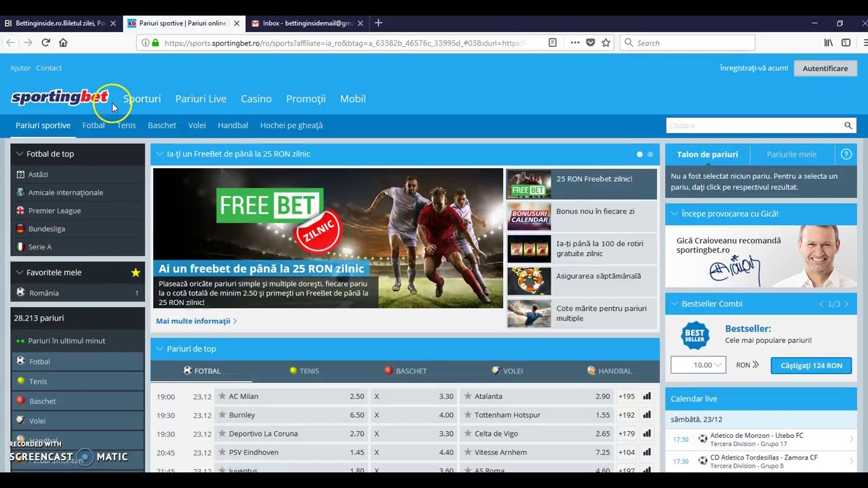The width and height of the screenshot is (868, 488).
Task: Open the bet slip help question icon
Action: [846, 154]
